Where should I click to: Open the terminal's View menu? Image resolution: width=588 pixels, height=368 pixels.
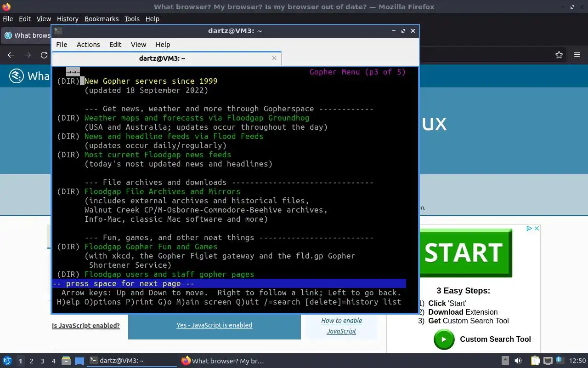click(138, 45)
